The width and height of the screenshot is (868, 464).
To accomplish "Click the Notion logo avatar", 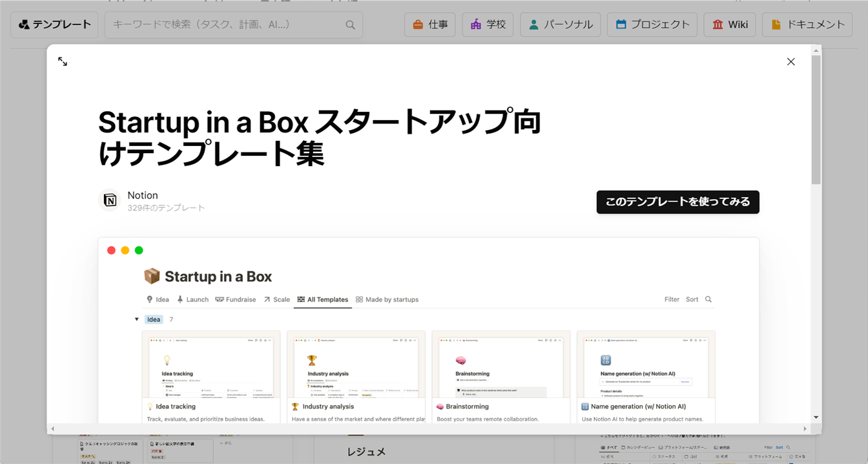I will coord(110,200).
